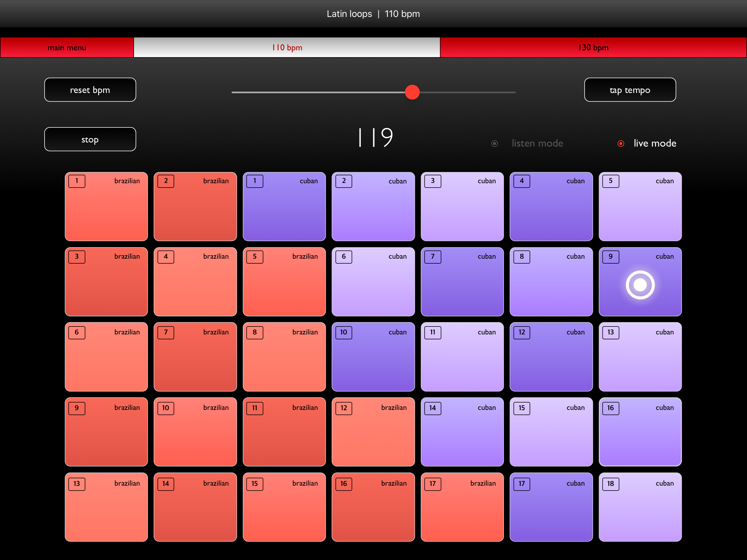Select live mode radio button
The width and height of the screenshot is (747, 560).
tap(621, 144)
